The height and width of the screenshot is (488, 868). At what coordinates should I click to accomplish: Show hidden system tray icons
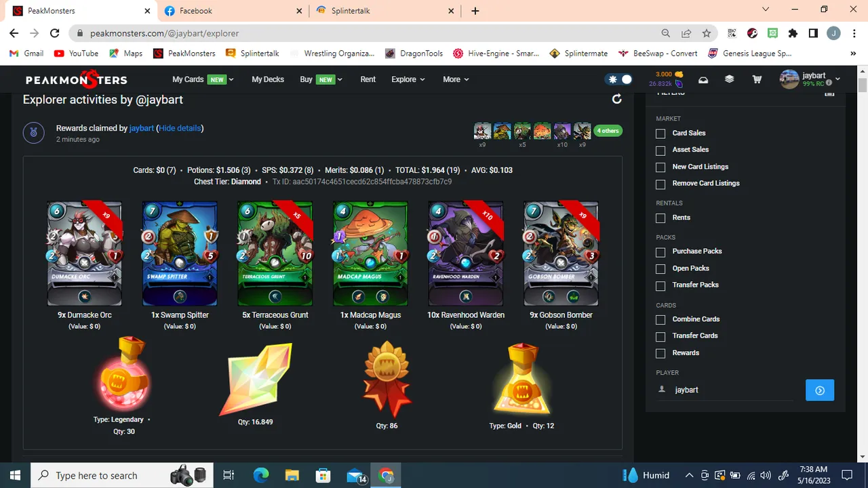(x=689, y=475)
